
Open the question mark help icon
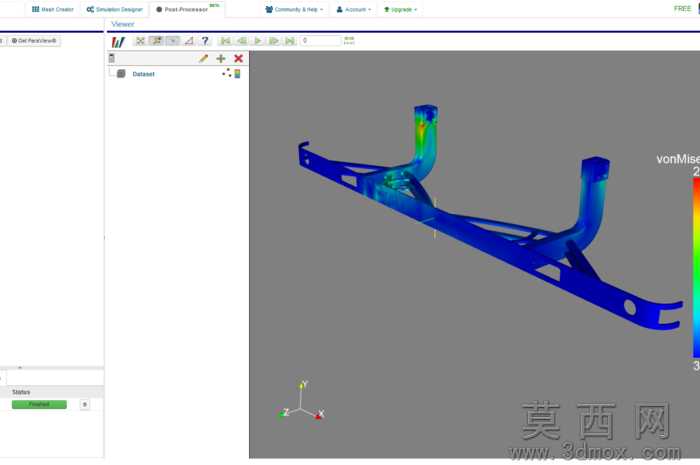[x=205, y=41]
